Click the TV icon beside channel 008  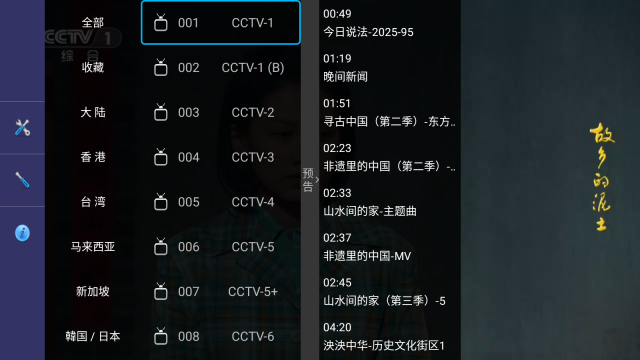(161, 336)
